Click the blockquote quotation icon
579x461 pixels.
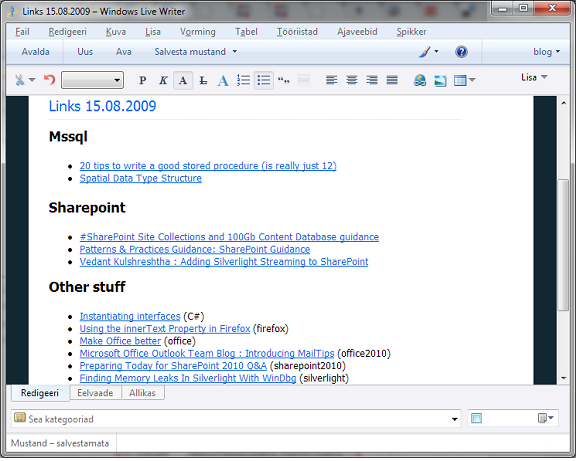[284, 80]
